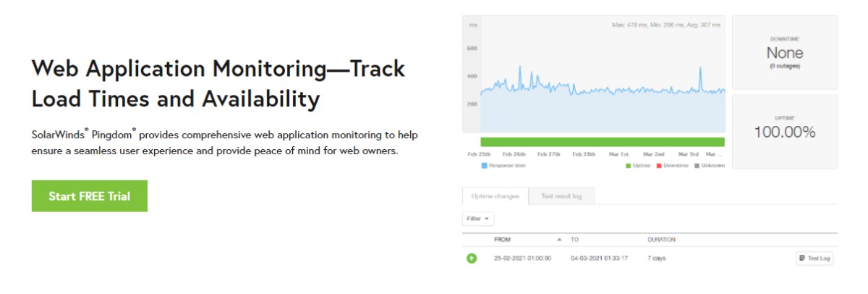Click the blue Response time legend square
This screenshot has height=294, width=868.
click(x=484, y=166)
